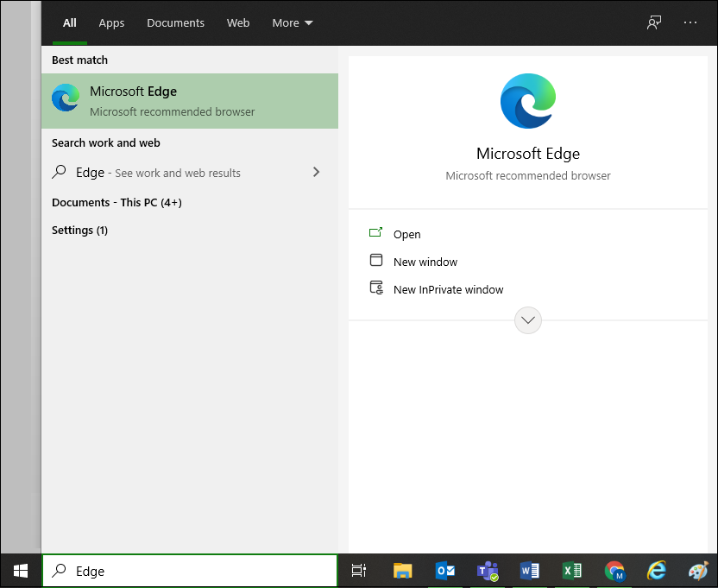Expand Edge web results arrow
Screen dimensions: 718x588
pos(316,172)
